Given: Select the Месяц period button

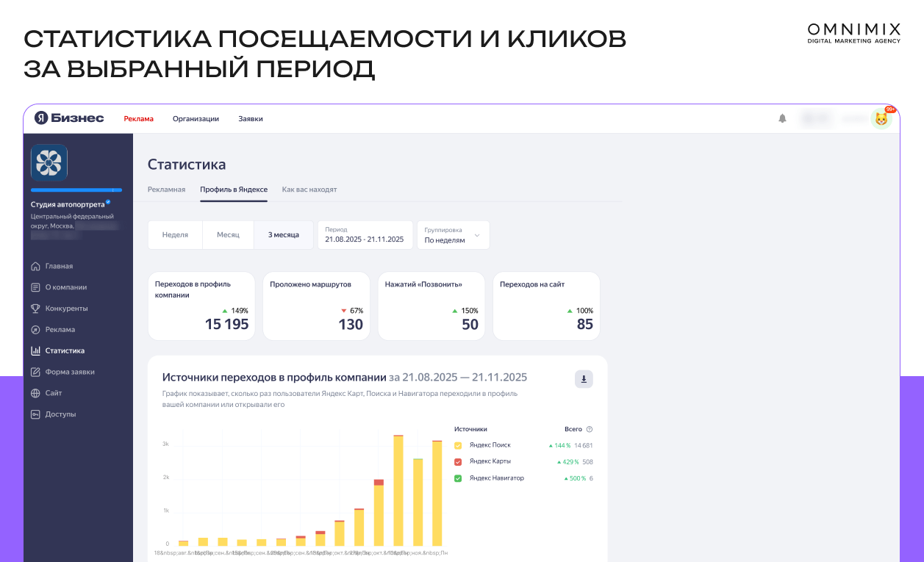Looking at the screenshot, I should coord(228,235).
